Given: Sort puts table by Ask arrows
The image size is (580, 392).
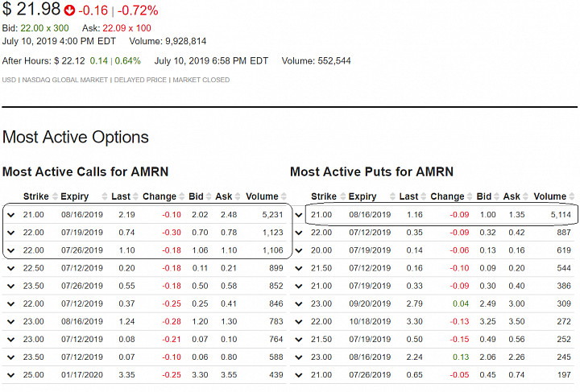Looking at the screenshot, I should pos(525,196).
